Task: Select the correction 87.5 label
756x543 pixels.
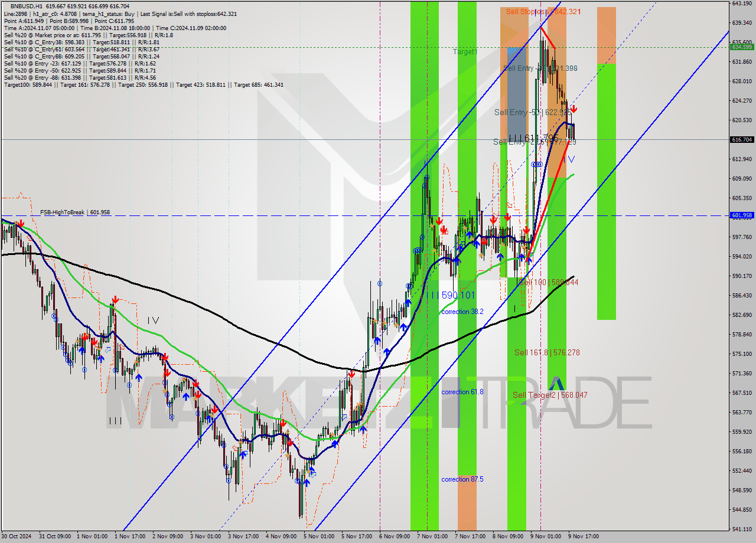Action: coord(462,479)
